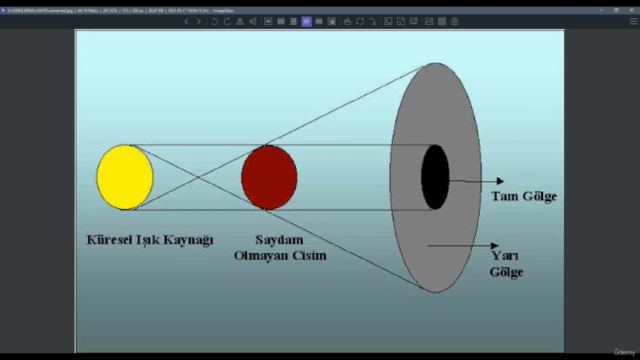Viewport: 640px width, 360px height.
Task: Click the displayed shadow diagram image
Action: click(x=320, y=192)
